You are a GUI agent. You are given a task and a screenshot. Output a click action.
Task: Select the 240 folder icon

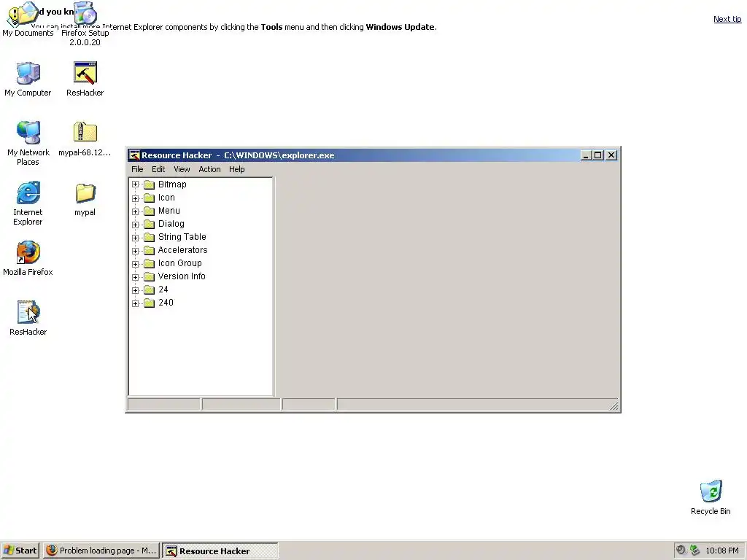[x=149, y=303]
